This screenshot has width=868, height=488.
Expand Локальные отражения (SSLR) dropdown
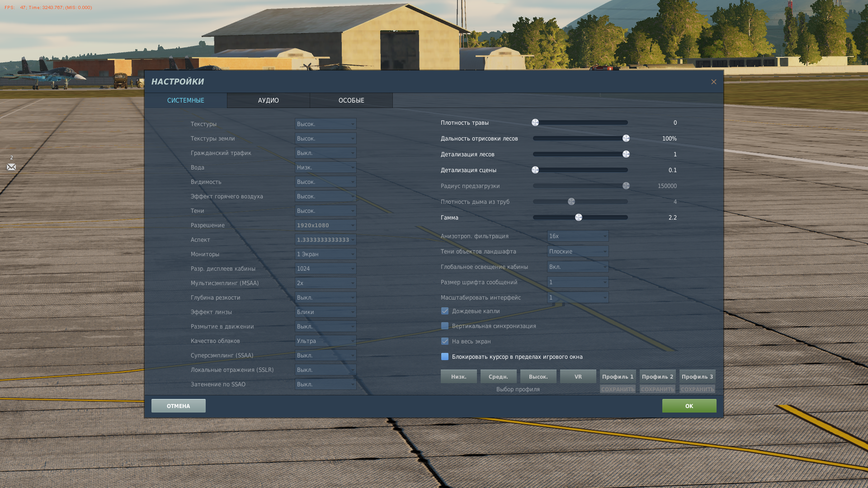325,370
